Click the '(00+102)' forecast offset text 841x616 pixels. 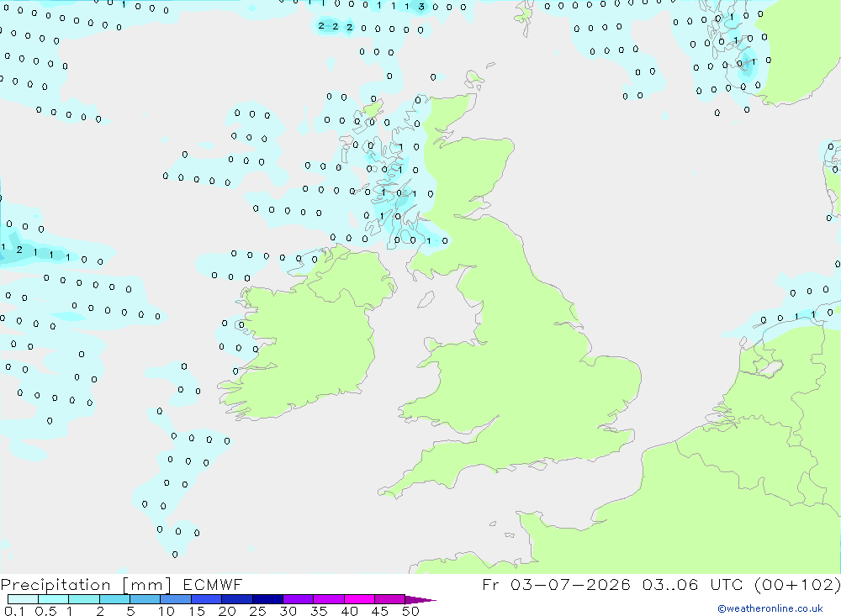click(797, 585)
